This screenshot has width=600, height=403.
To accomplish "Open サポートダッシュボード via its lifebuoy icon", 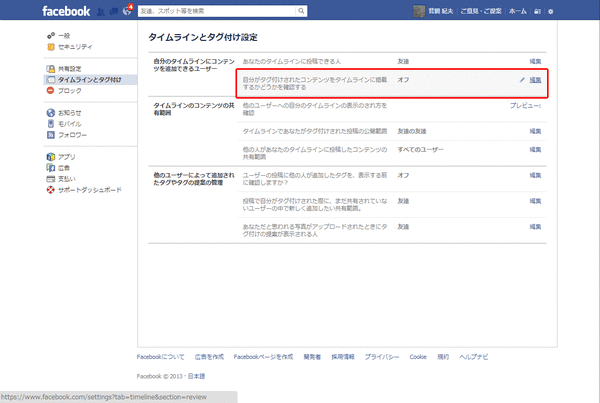I will [51, 190].
